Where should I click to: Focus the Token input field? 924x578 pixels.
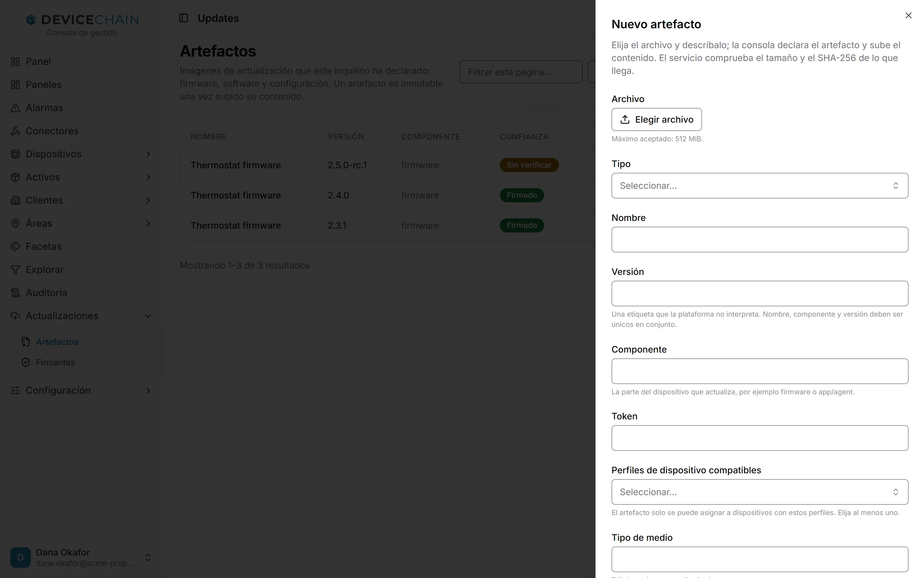[x=759, y=438]
